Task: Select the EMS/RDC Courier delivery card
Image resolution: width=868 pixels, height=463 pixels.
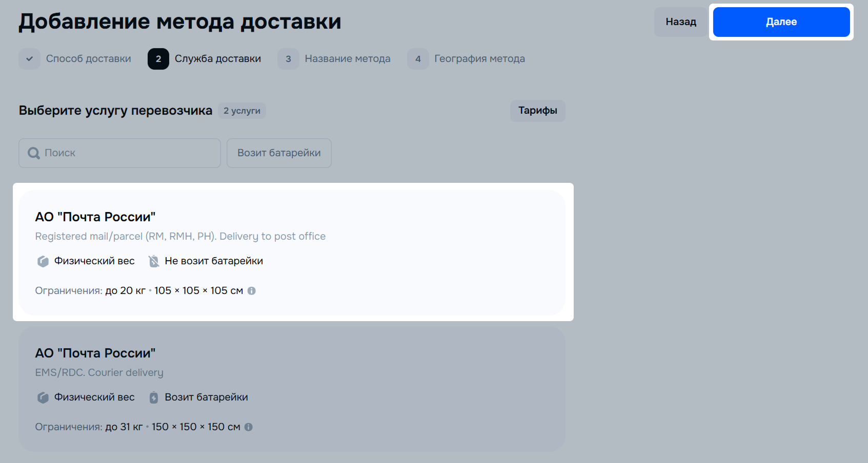Action: pos(292,389)
